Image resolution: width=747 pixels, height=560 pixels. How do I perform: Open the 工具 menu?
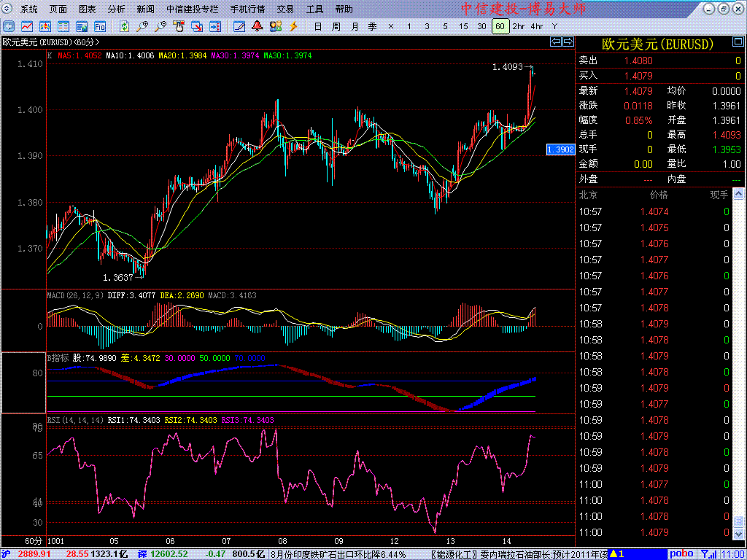pyautogui.click(x=314, y=9)
